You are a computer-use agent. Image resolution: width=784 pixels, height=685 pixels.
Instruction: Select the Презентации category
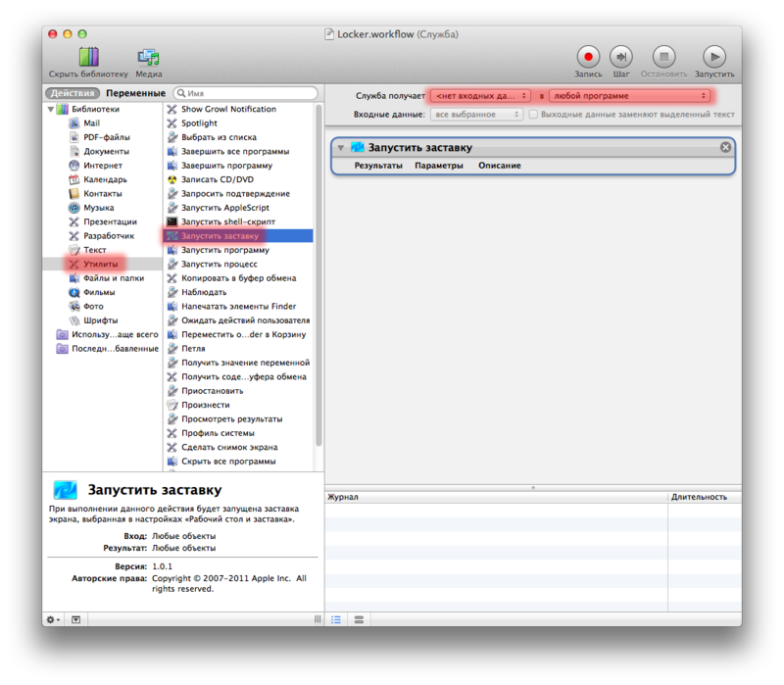[110, 221]
